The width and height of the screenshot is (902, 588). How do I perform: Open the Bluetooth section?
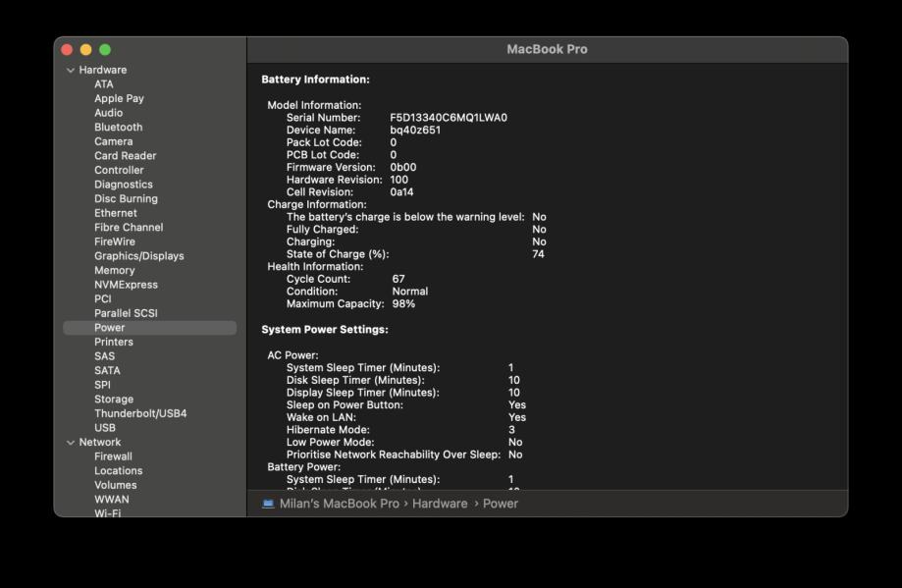point(118,128)
